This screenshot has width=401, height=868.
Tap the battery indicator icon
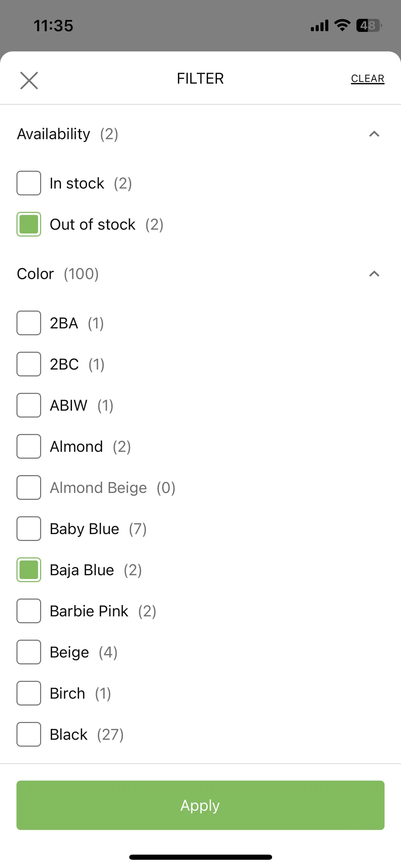(x=369, y=25)
